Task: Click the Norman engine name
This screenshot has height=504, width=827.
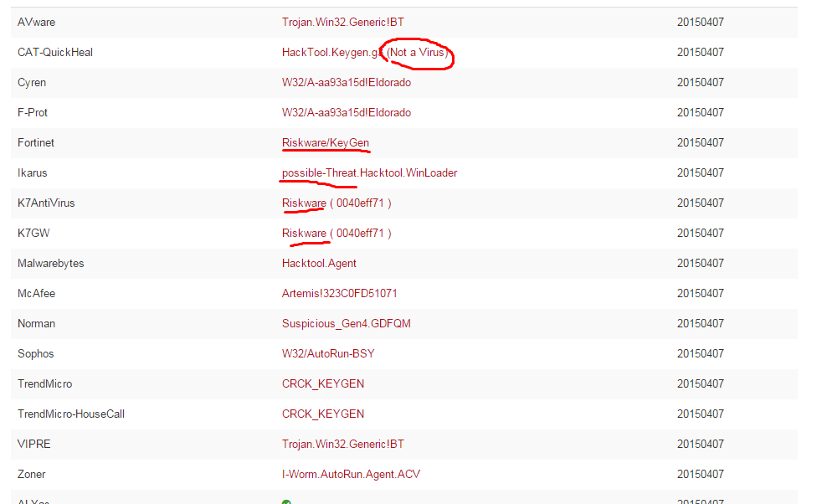Action: (36, 323)
